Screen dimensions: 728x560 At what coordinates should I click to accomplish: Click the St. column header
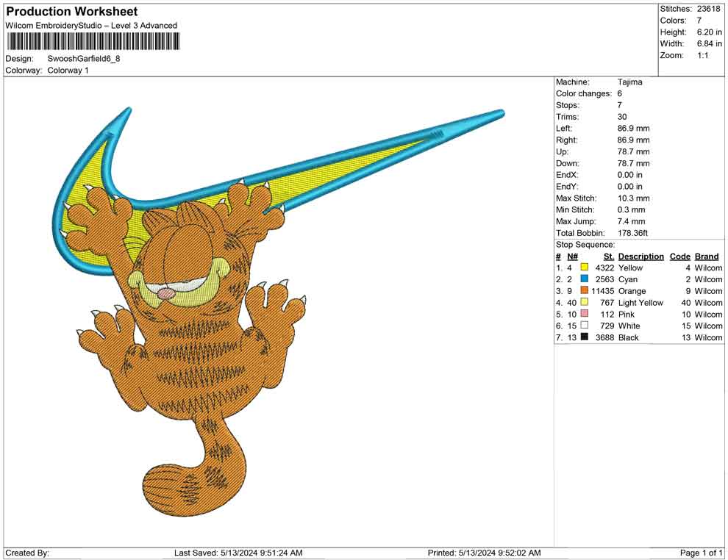coord(608,256)
